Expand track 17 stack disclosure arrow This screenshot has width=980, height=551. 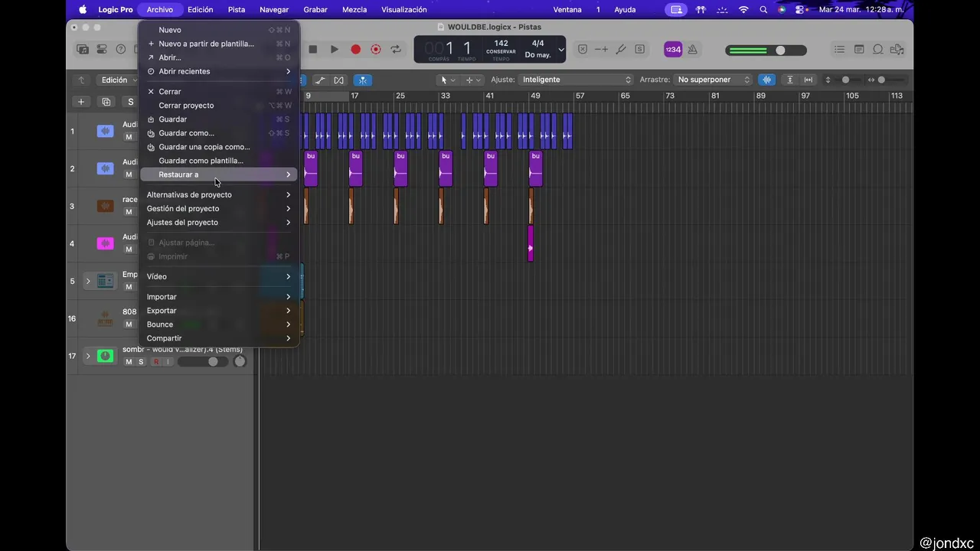click(x=88, y=356)
